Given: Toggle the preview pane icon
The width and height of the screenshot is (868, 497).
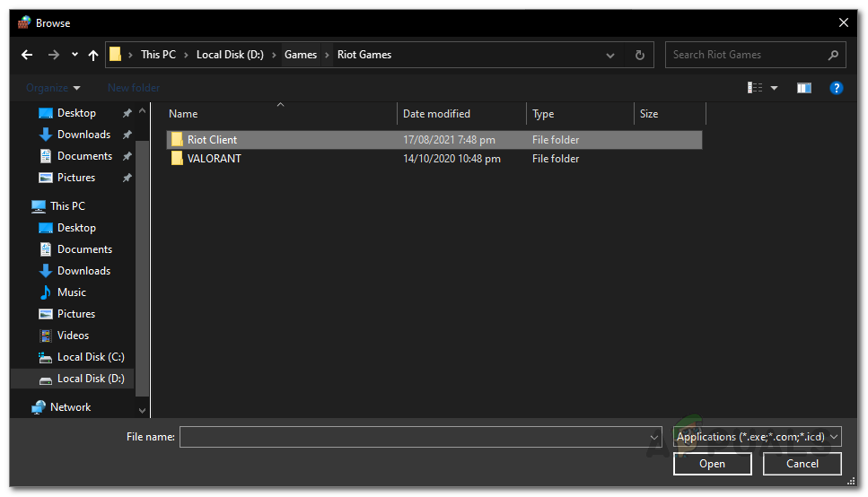Looking at the screenshot, I should pyautogui.click(x=803, y=88).
